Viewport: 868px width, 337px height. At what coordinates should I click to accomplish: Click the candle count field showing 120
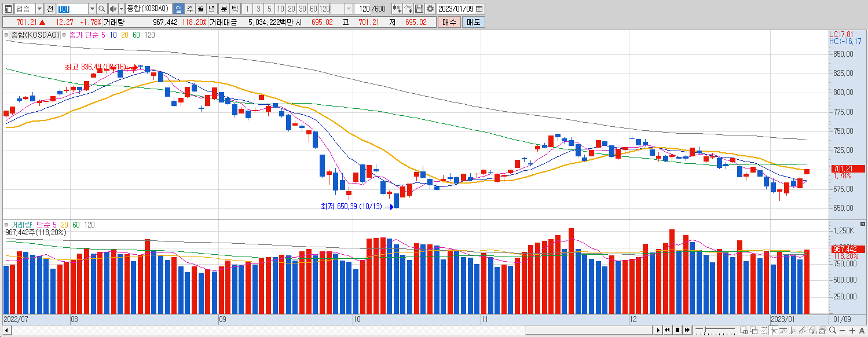pos(363,9)
